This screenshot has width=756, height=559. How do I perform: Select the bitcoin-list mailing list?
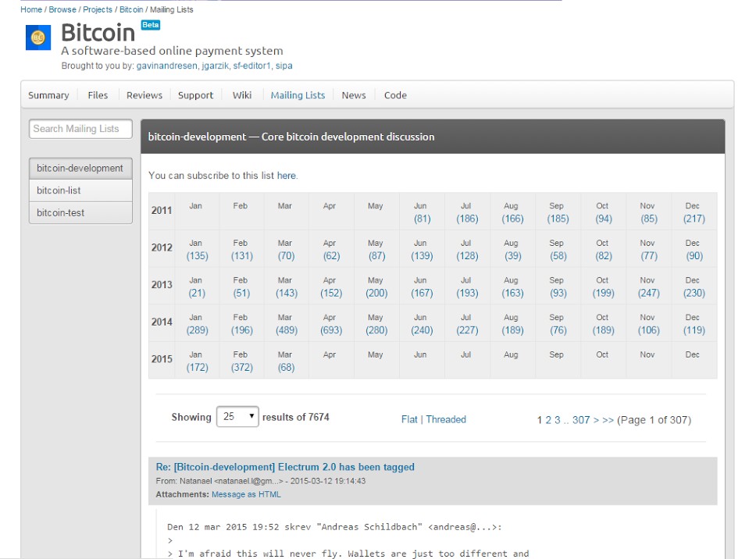(x=80, y=190)
